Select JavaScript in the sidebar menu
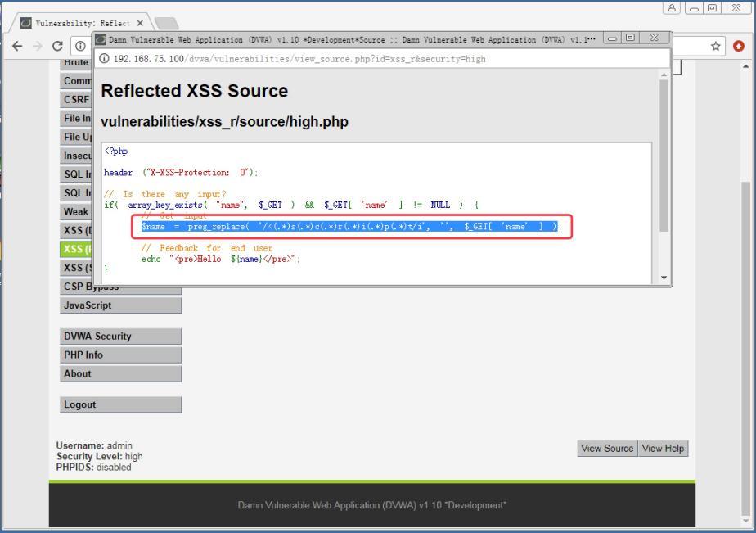Image resolution: width=756 pixels, height=533 pixels. point(87,305)
